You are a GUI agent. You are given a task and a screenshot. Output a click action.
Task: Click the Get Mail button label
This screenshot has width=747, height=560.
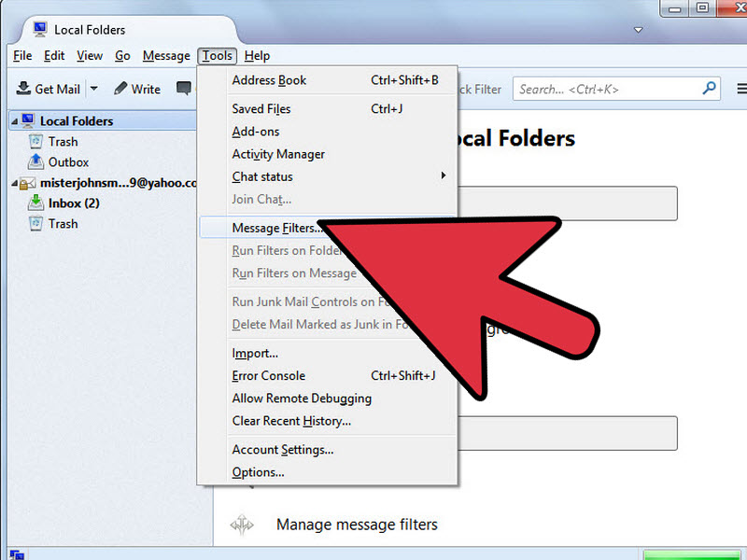coord(57,89)
